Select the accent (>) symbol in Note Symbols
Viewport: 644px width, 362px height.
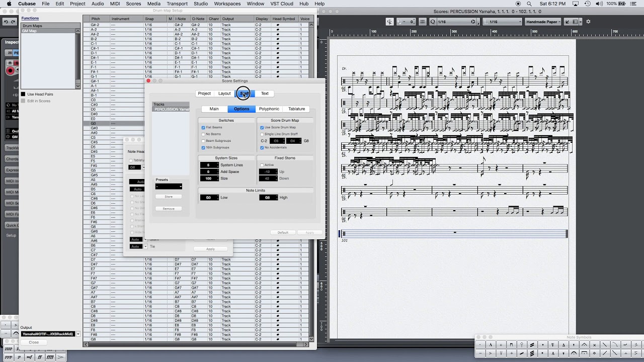point(491,353)
